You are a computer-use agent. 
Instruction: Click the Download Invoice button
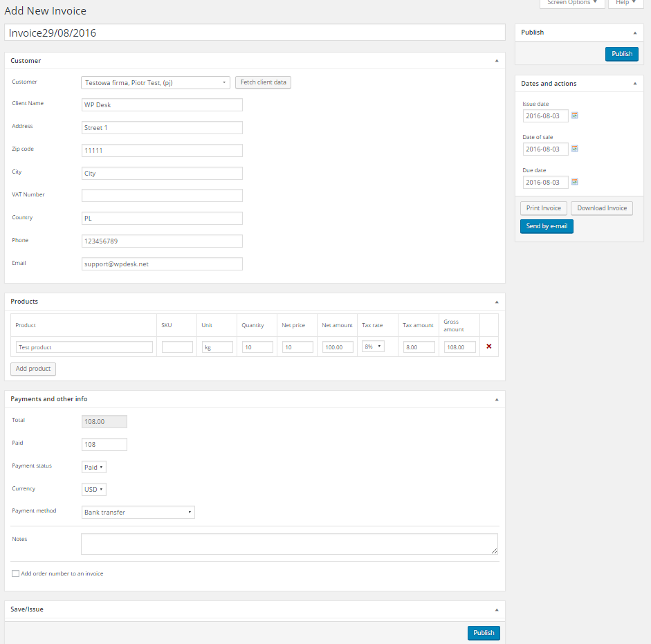(x=601, y=208)
